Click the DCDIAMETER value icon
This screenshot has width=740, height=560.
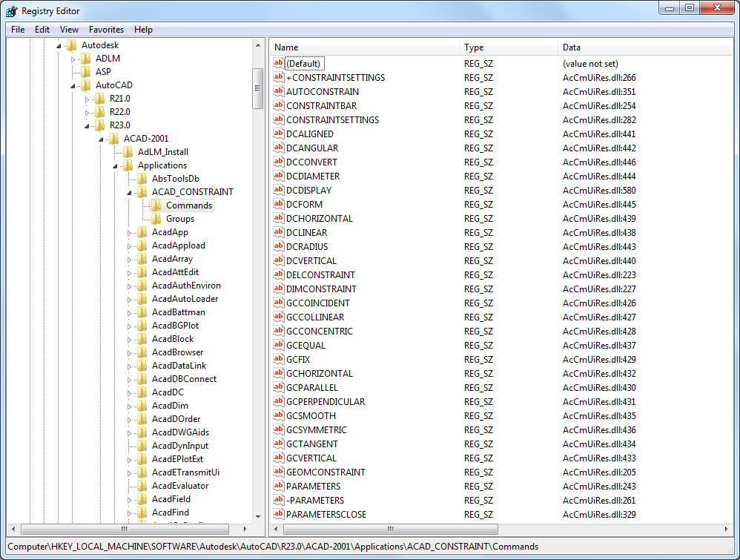[279, 176]
